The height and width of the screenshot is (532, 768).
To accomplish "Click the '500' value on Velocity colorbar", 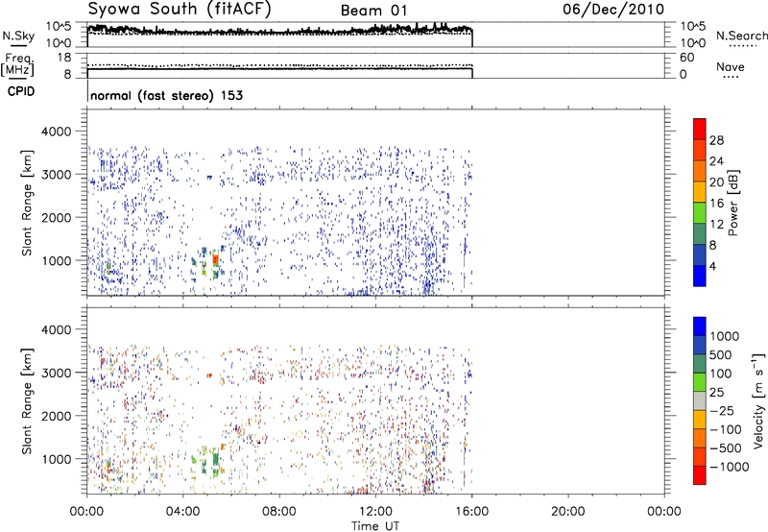I will click(x=721, y=354).
